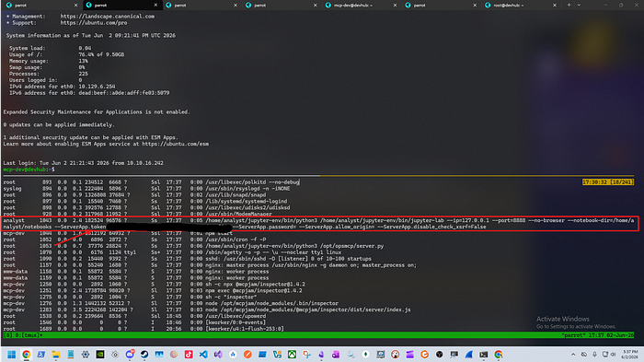Open the terminal profile dropdown chevron

579,5
